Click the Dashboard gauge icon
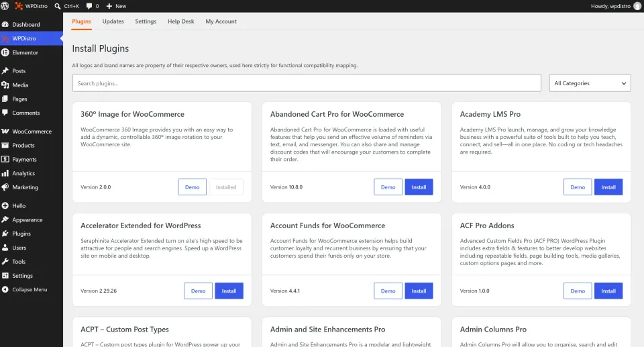The width and height of the screenshot is (644, 347). click(5, 24)
